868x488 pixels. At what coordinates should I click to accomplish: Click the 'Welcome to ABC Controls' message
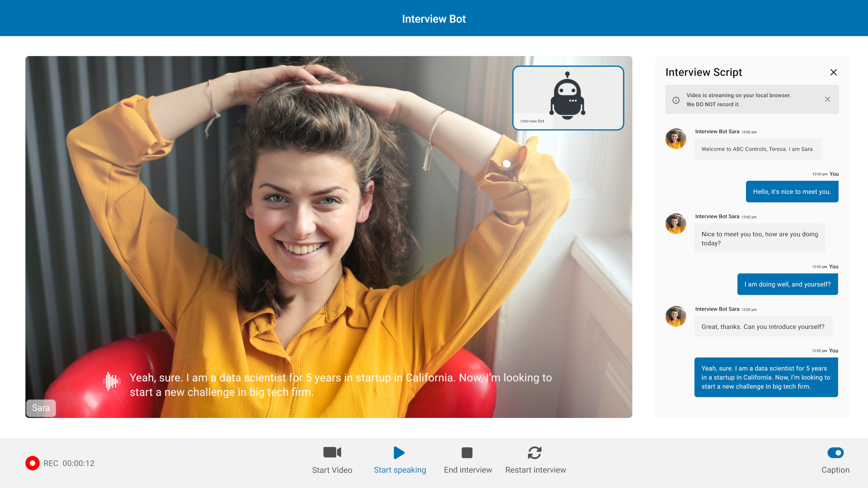758,149
